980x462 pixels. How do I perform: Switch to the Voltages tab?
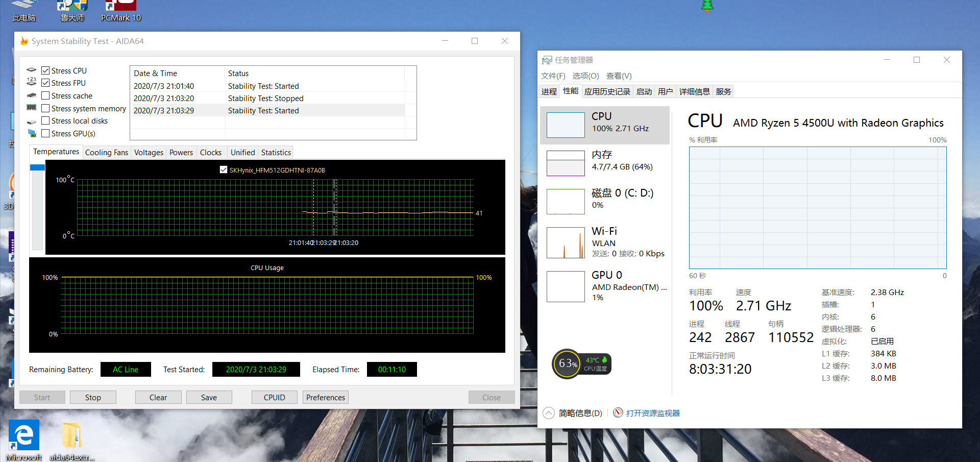(x=149, y=152)
